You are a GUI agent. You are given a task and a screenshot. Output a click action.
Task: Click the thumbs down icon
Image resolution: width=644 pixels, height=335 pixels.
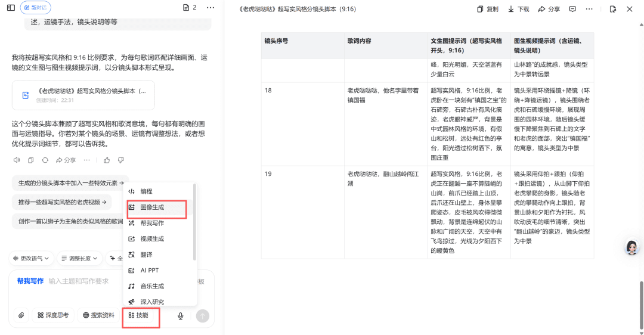click(121, 160)
